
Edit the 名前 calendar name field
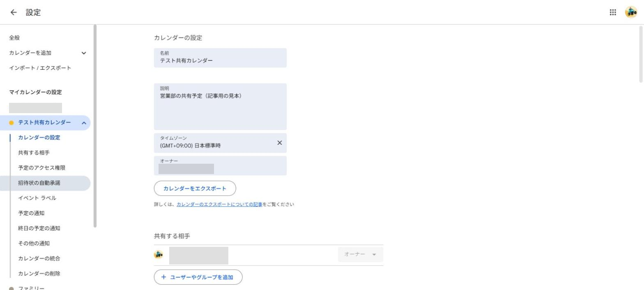click(x=220, y=58)
